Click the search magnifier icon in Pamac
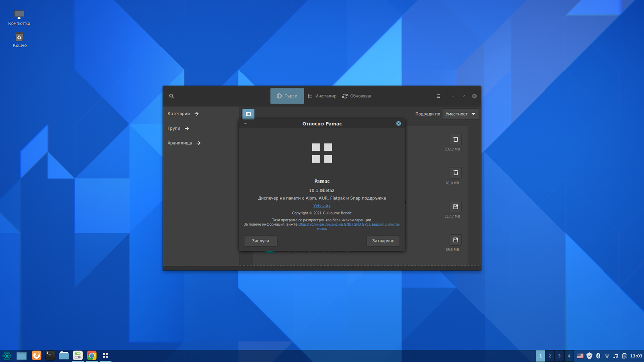Image resolution: width=644 pixels, height=362 pixels. click(x=172, y=96)
